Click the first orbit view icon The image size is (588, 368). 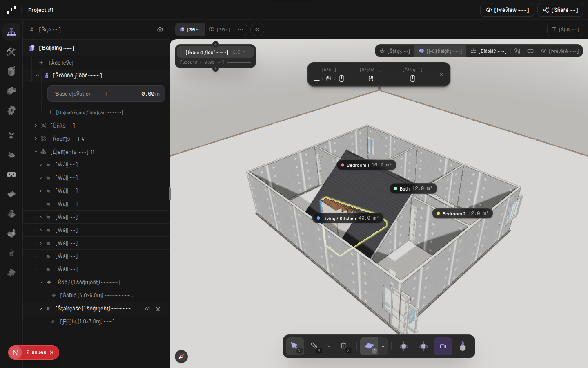click(404, 346)
